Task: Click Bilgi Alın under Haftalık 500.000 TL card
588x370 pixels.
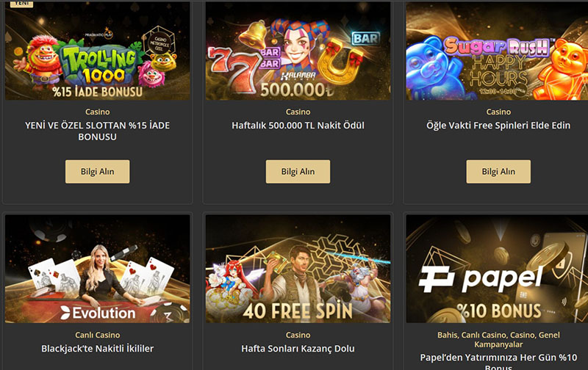Action: [x=298, y=172]
